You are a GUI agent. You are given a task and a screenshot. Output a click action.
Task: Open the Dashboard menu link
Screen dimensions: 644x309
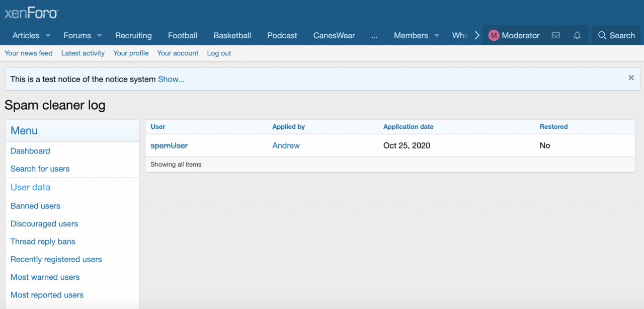(x=30, y=151)
